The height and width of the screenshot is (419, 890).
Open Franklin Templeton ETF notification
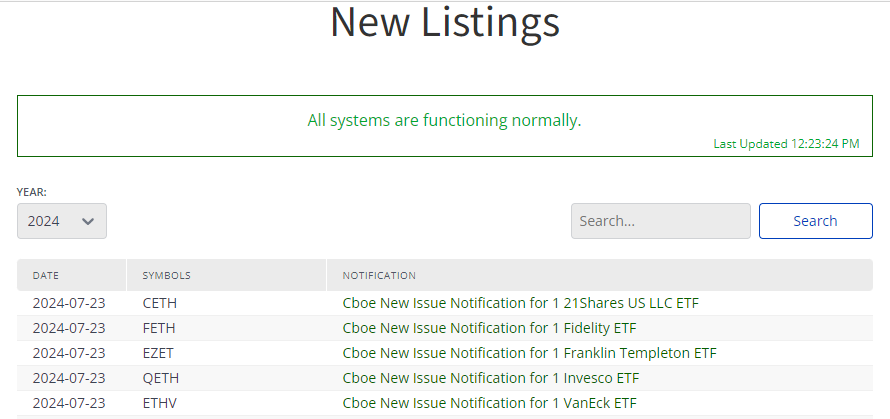tap(529, 353)
